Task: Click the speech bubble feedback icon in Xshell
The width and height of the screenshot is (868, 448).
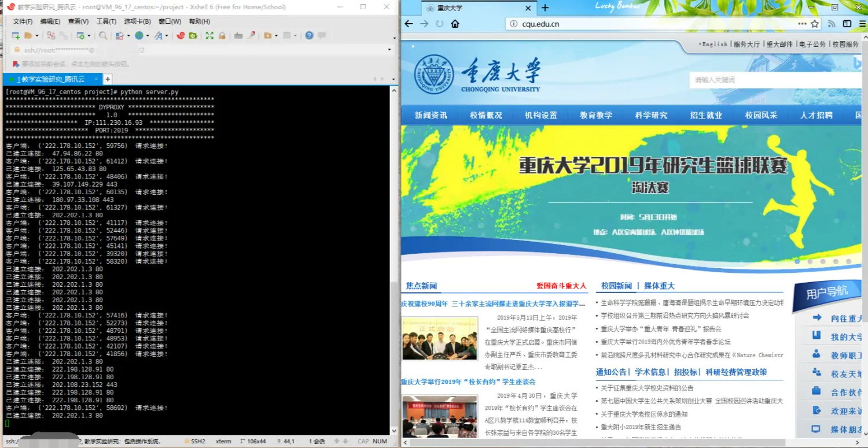Action: tap(322, 35)
